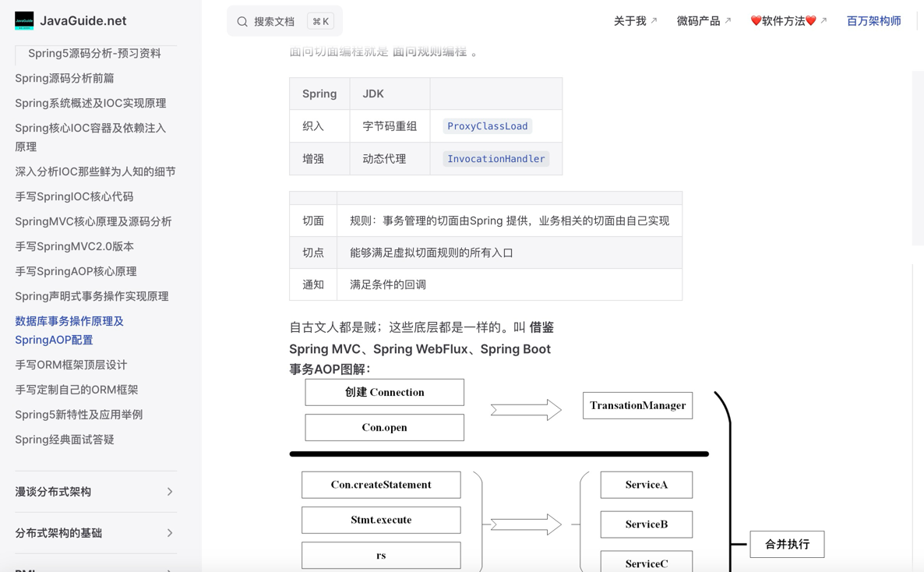The width and height of the screenshot is (924, 572).
Task: Click external-link arrow next to 关于我
Action: (654, 20)
